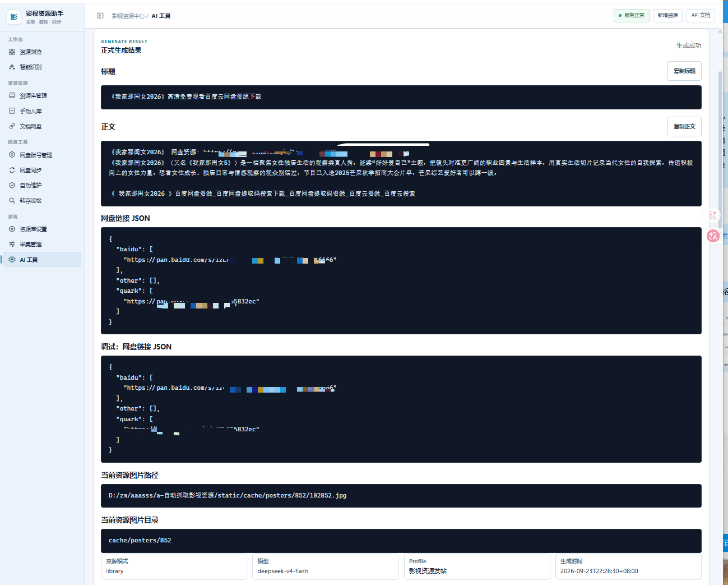The height and width of the screenshot is (585, 728).
Task: Click the 影视资源中心 breadcrumb link
Action: 128,16
